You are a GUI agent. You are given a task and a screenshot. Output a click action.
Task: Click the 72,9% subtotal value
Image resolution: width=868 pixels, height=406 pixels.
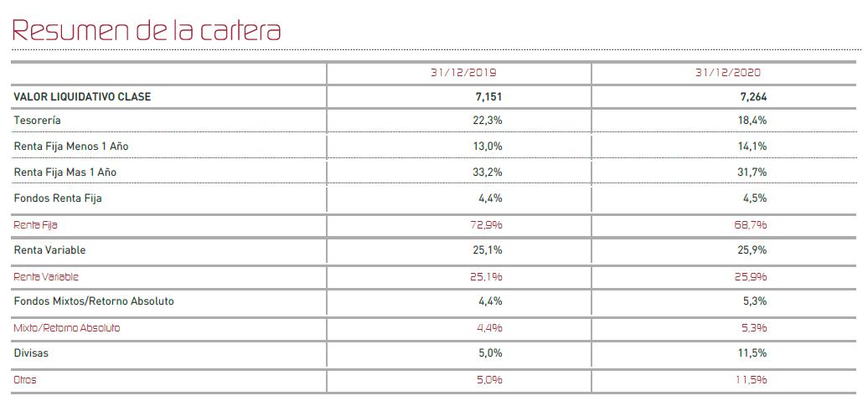pos(488,225)
